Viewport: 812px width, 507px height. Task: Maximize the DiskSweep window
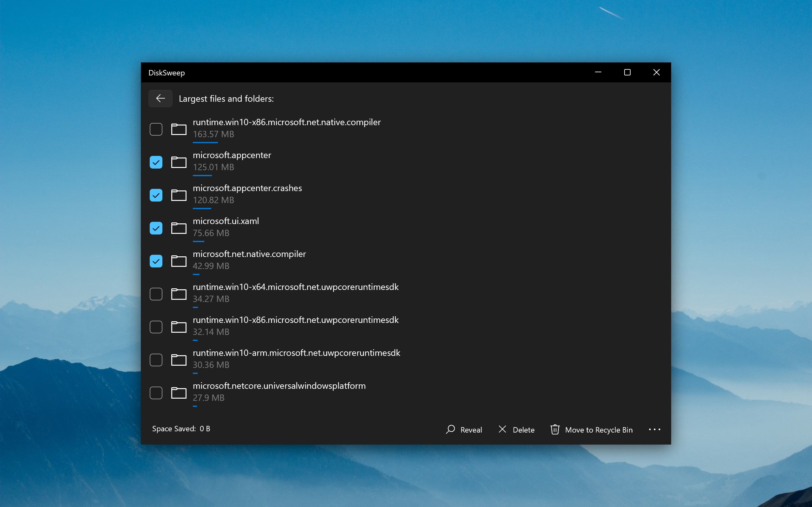pos(627,73)
